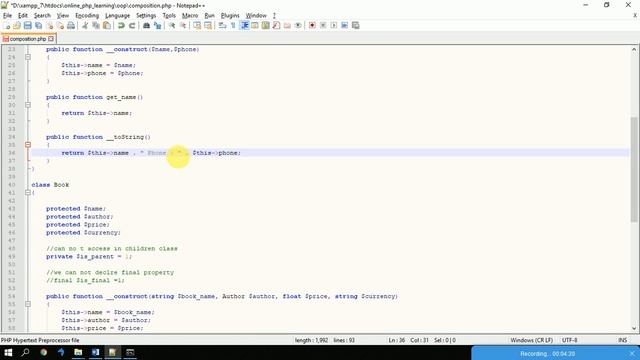Open the ? help menu

click(x=274, y=16)
